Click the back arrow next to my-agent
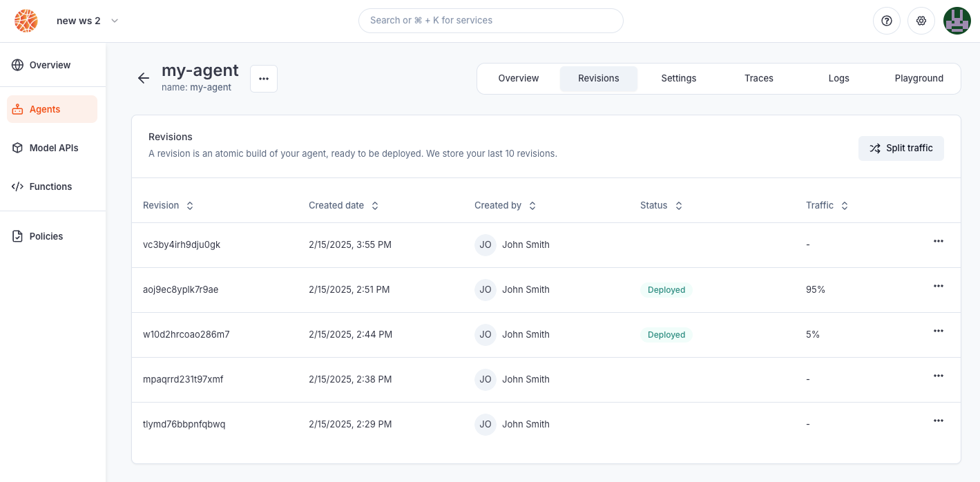980x482 pixels. (144, 78)
